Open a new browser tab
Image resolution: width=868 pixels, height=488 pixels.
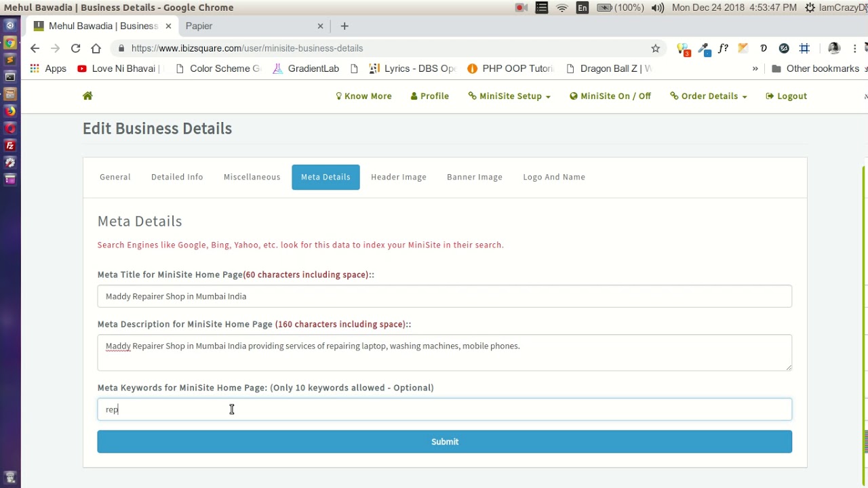[344, 26]
